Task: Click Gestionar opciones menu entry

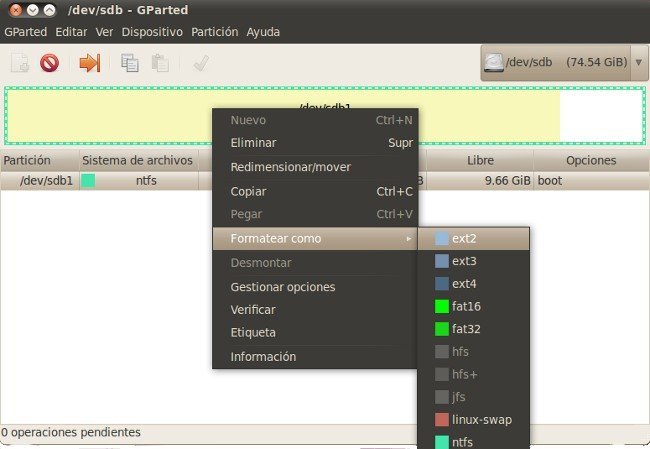Action: point(282,287)
